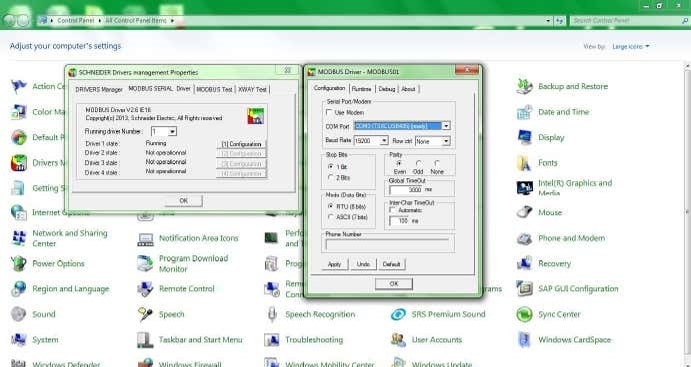Image resolution: width=691 pixels, height=367 pixels.
Task: Click the Search Control Panel box
Action: pyautogui.click(x=629, y=21)
